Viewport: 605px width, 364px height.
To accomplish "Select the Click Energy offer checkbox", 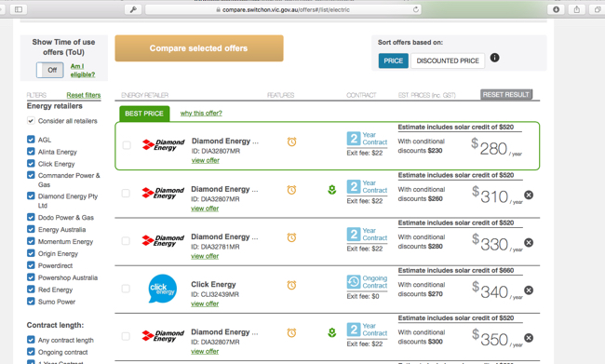I will tap(126, 289).
